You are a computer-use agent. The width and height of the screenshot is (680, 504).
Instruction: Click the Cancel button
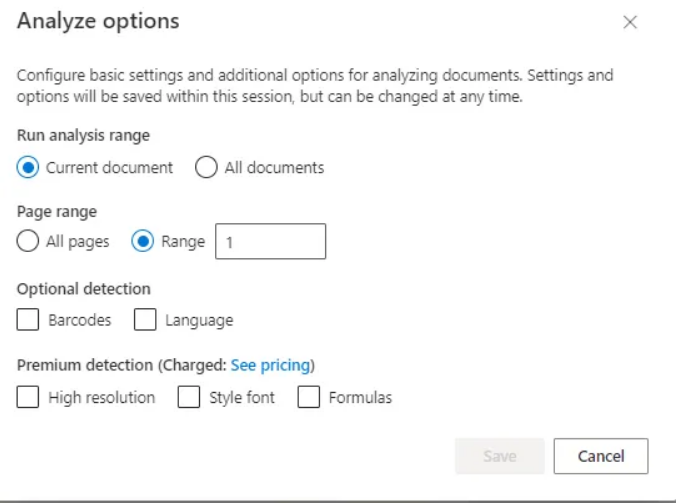(601, 456)
